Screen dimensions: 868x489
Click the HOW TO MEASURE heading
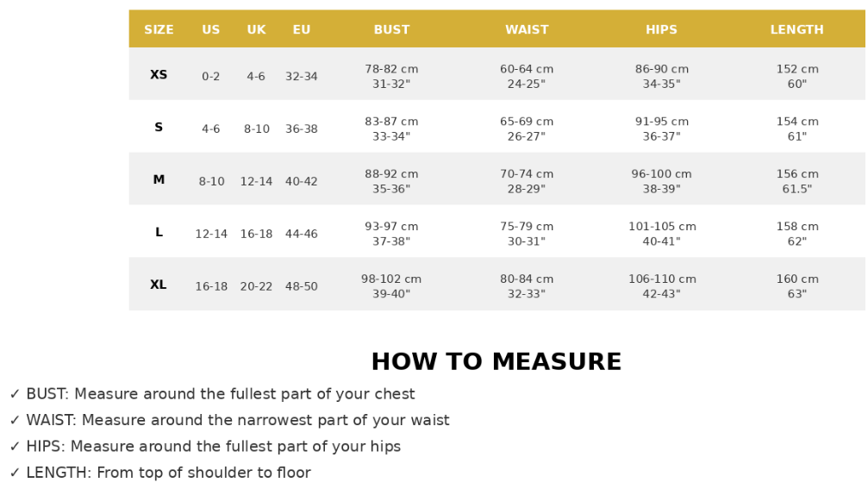pos(496,362)
